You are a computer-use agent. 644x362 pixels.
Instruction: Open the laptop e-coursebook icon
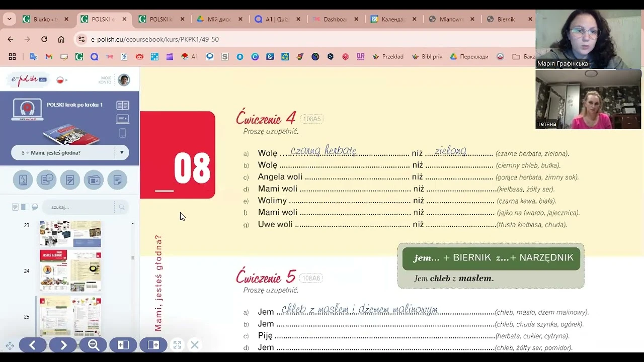coord(123,119)
